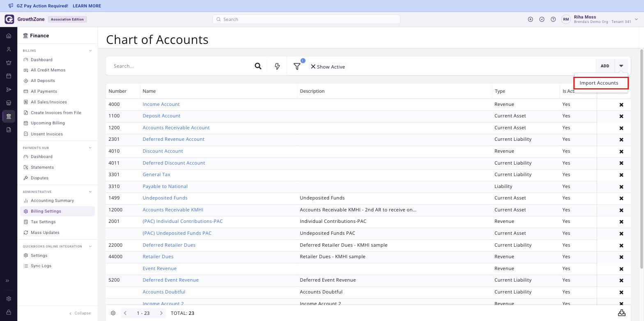Click the ADD button
Screen dimensions: 644x321
[x=605, y=66]
